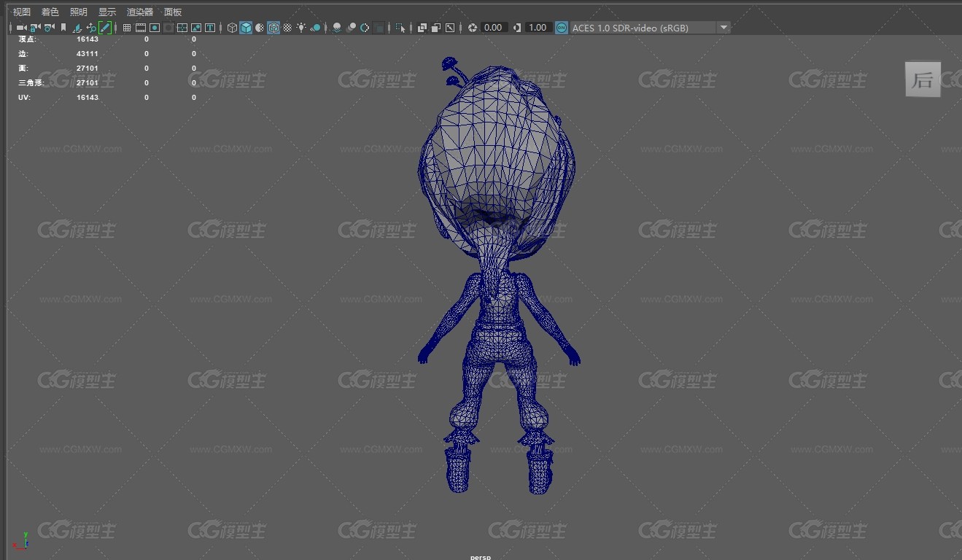The height and width of the screenshot is (560, 962).
Task: Toggle X-Ray Active Components icon
Action: pos(435,28)
